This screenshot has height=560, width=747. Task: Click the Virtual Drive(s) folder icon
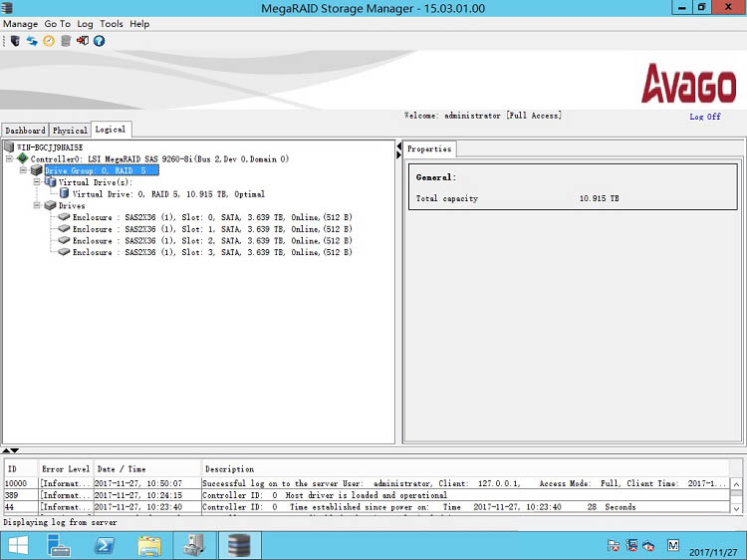(x=50, y=182)
